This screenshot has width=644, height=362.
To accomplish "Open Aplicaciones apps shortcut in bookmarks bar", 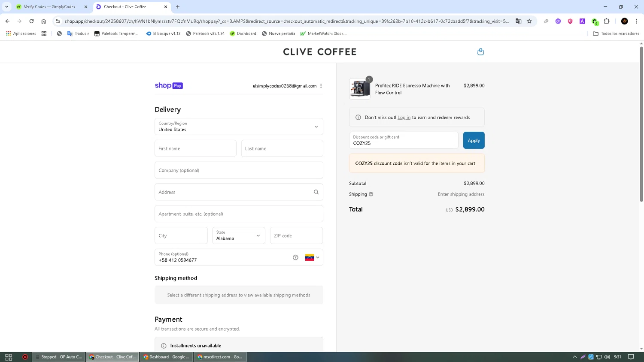I will 21,33.
